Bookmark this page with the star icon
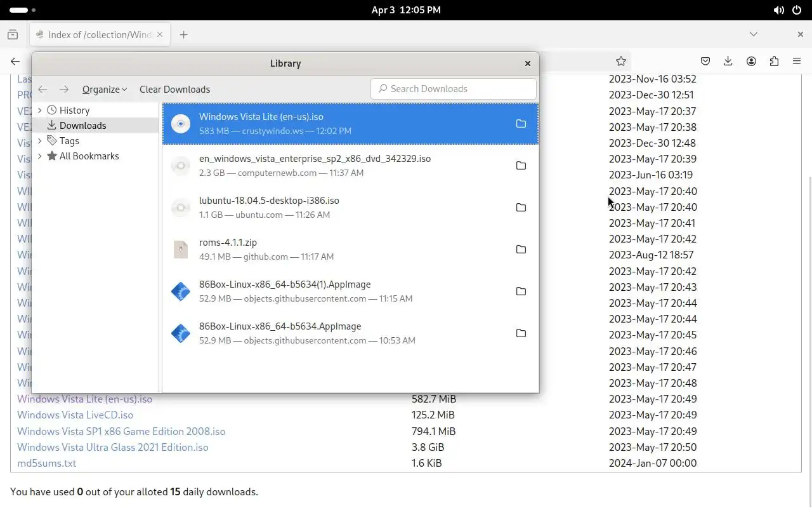The width and height of the screenshot is (812, 508). [621, 61]
